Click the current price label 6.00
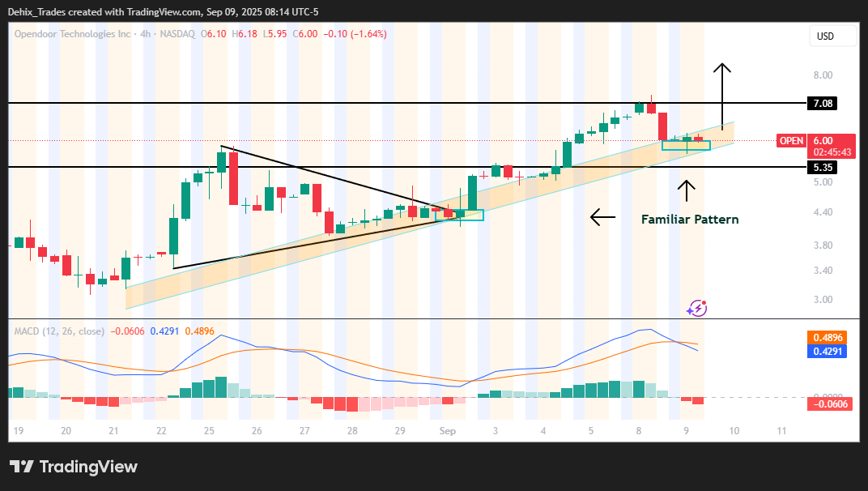The image size is (868, 491). point(823,141)
